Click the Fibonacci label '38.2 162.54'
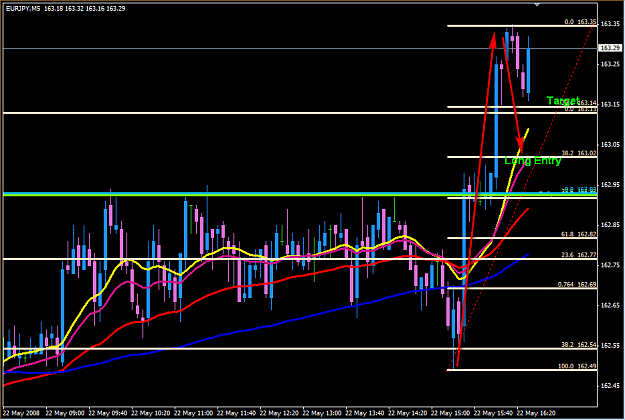The height and width of the screenshot is (420, 625). click(579, 345)
